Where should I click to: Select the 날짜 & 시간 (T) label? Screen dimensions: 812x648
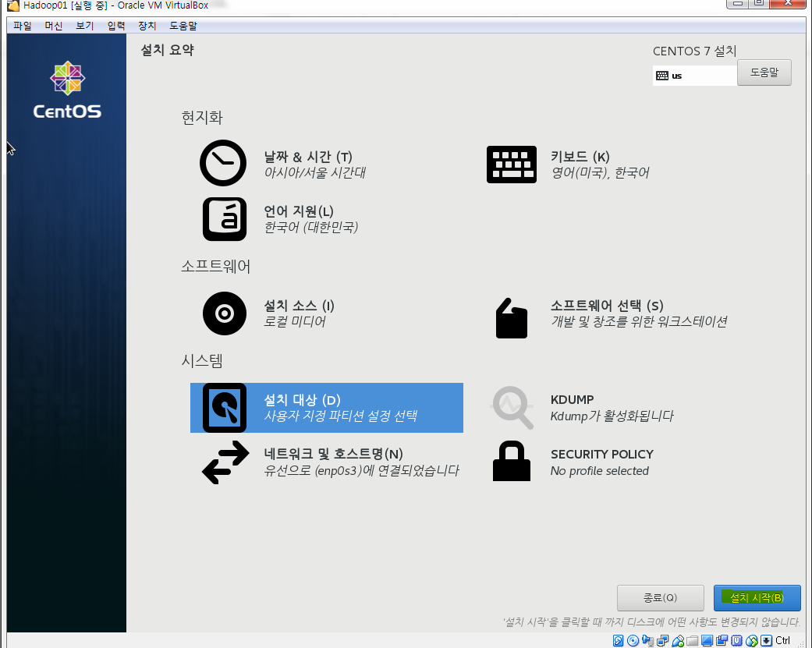pos(308,157)
